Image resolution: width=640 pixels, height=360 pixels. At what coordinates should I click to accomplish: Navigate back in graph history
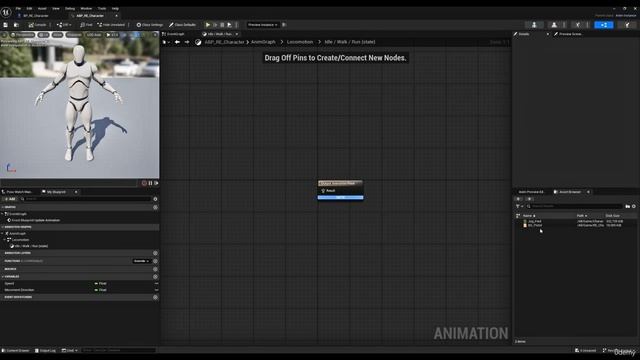[x=177, y=42]
